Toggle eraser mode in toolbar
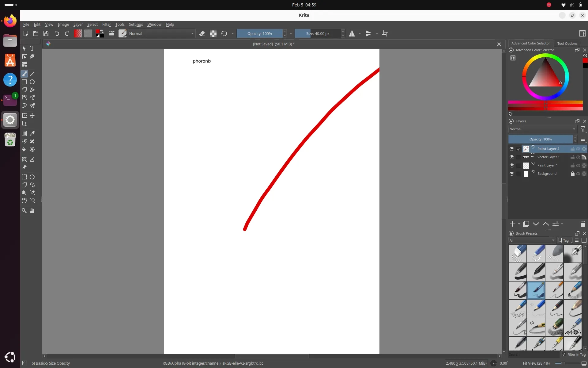This screenshot has height=368, width=588. tap(202, 34)
